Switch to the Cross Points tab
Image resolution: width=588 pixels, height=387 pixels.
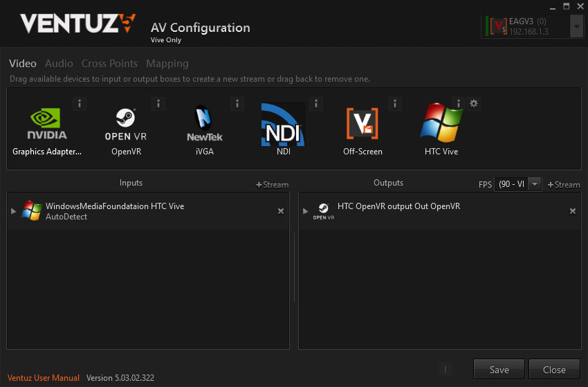point(109,64)
